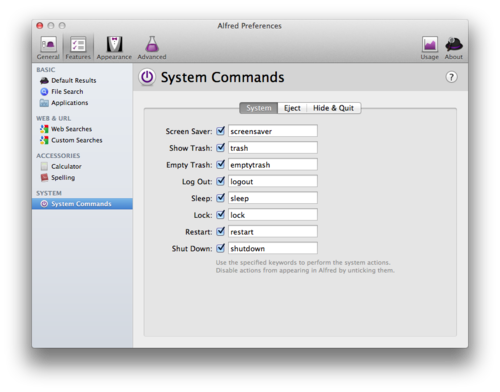
Task: Select System Commands in the sidebar
Action: 82,204
